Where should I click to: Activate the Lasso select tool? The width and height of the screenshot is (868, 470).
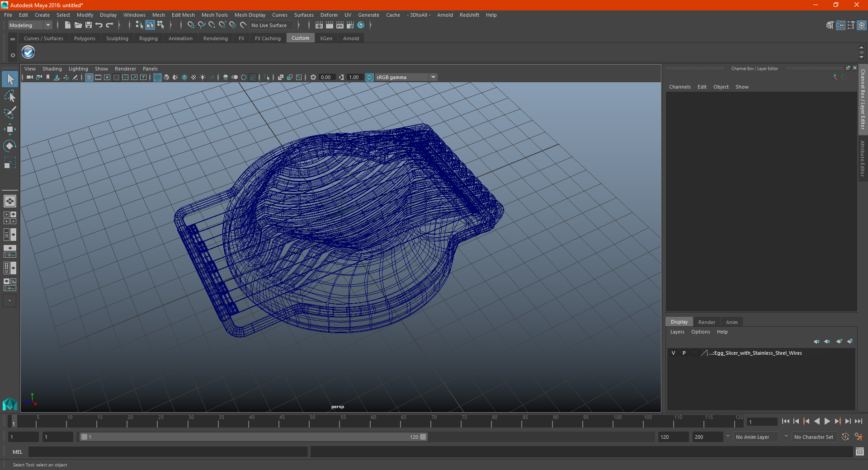coord(10,96)
